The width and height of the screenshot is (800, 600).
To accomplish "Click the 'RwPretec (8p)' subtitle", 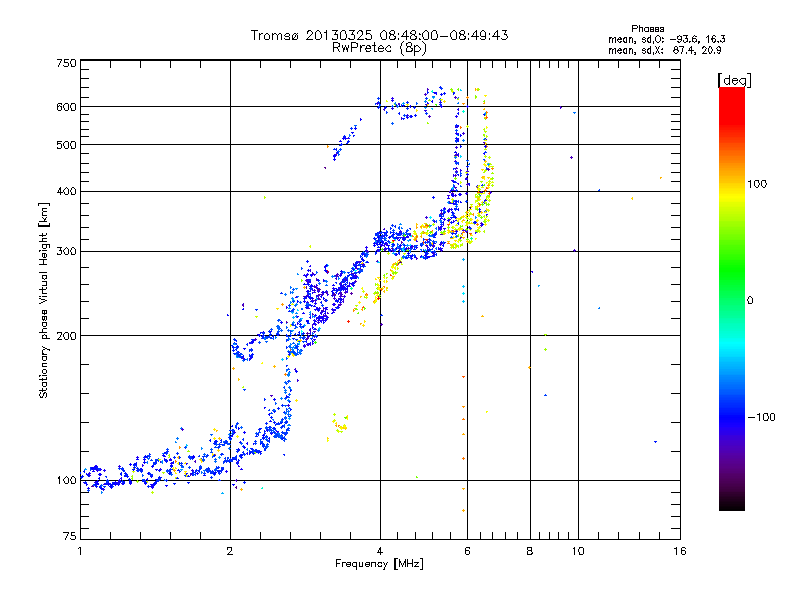I will 379,48.
